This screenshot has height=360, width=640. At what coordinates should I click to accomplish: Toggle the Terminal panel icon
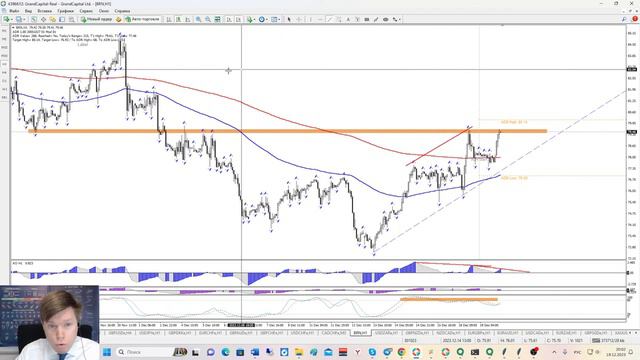(62, 19)
